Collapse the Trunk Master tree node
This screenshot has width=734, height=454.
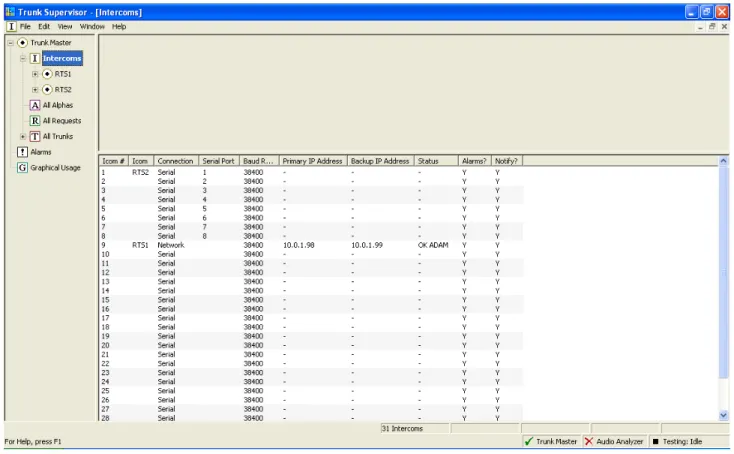(10, 43)
